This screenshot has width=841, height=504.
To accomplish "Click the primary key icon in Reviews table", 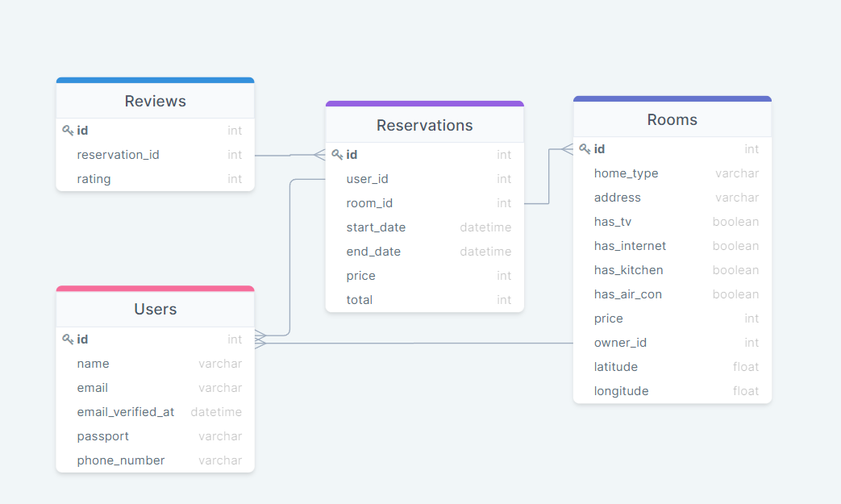I will (68, 130).
